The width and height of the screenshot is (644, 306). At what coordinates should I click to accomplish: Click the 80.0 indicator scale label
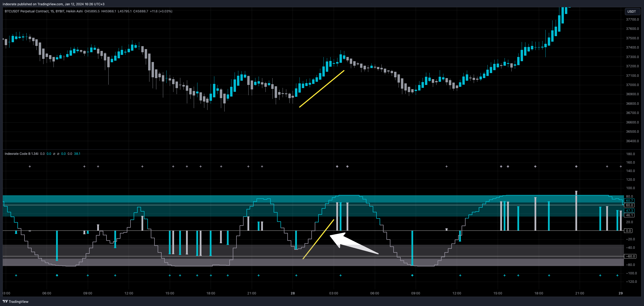click(x=630, y=197)
